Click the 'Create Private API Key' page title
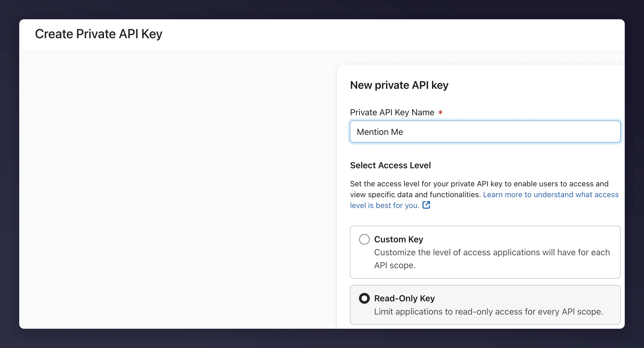 (99, 34)
